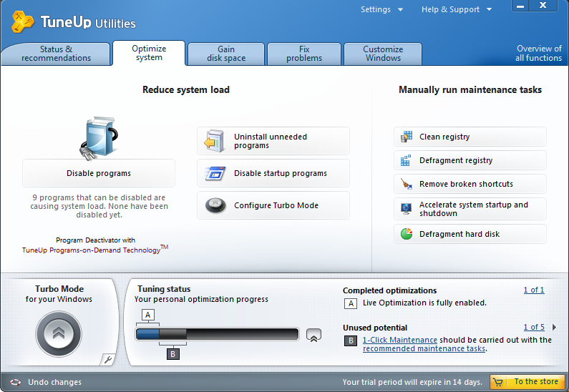The image size is (569, 392).
Task: Click the Configure Turbo Mode knob icon
Action: 215,205
